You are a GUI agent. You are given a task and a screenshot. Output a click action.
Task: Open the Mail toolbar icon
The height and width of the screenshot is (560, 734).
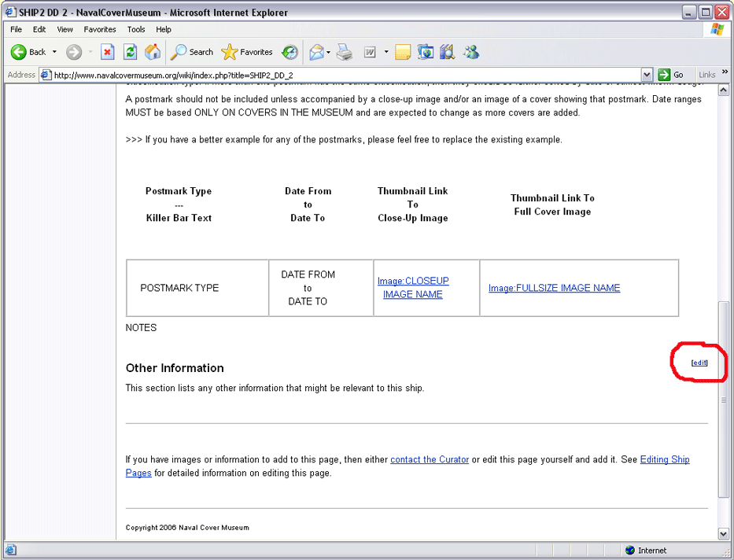pyautogui.click(x=316, y=52)
